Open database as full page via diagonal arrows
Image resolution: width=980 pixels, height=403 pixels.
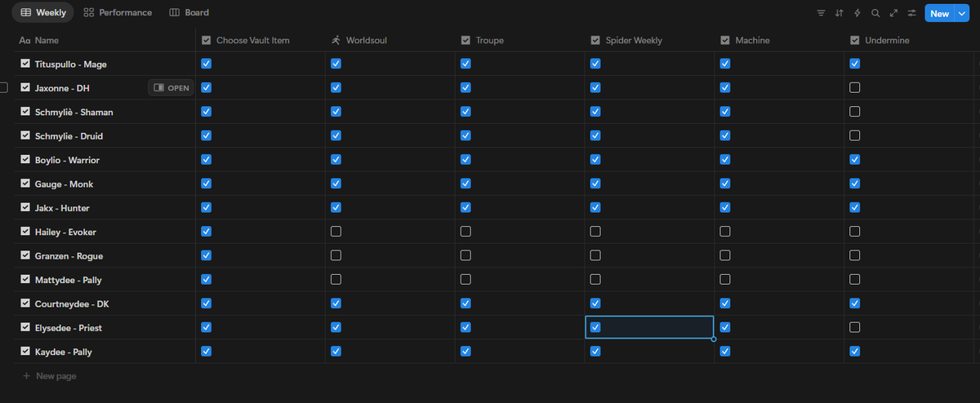click(893, 13)
